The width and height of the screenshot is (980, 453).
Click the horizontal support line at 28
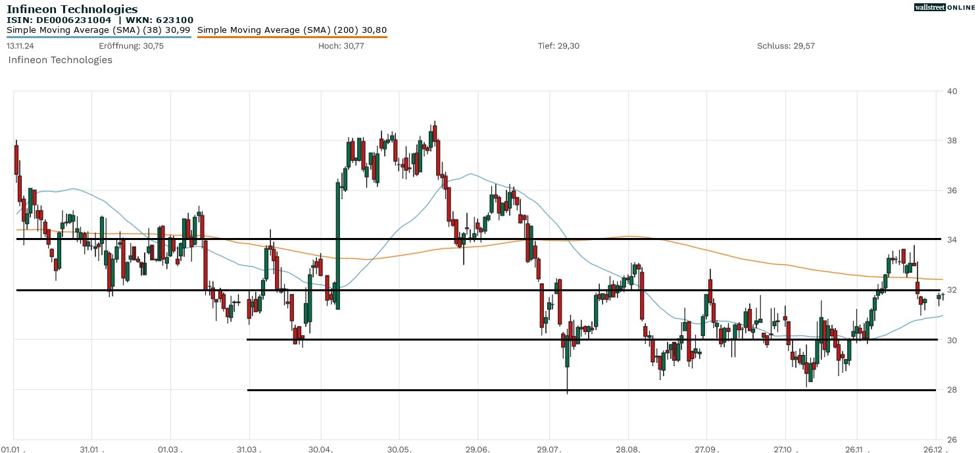pos(592,390)
